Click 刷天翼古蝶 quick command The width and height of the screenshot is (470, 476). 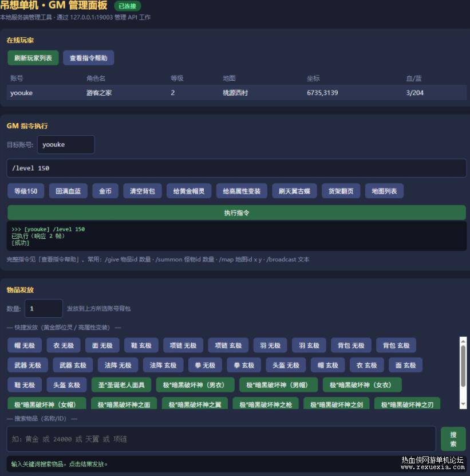click(294, 191)
